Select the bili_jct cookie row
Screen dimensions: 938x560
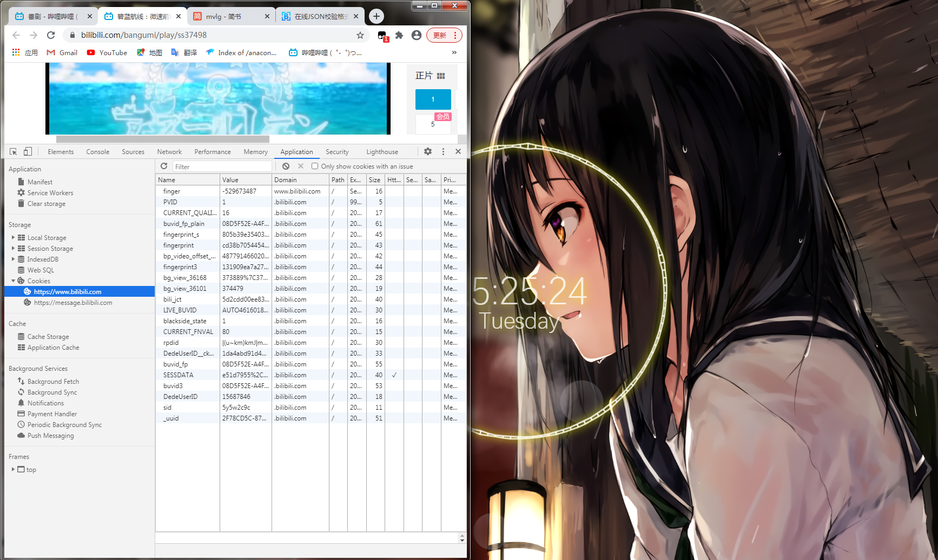[x=311, y=299]
